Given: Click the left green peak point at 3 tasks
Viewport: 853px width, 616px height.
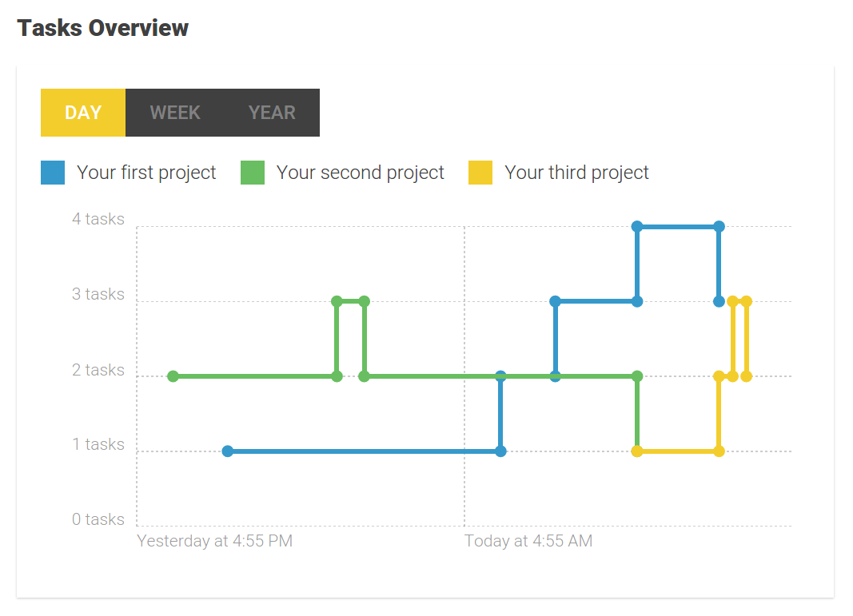Looking at the screenshot, I should coord(337,301).
